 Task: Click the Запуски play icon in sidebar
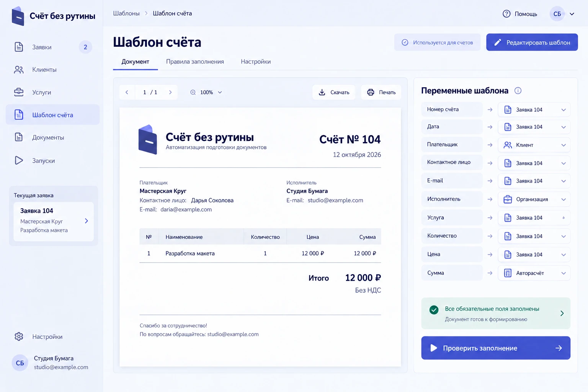coord(19,160)
